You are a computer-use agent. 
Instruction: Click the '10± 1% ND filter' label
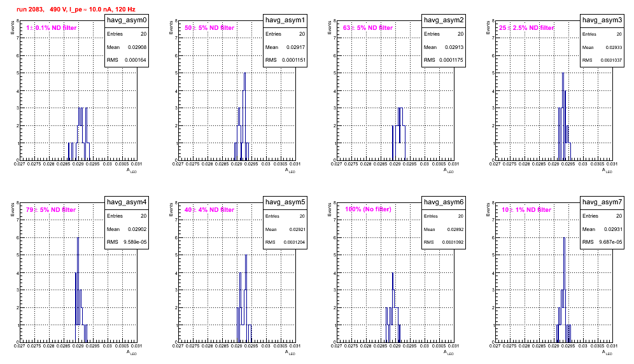(x=526, y=210)
